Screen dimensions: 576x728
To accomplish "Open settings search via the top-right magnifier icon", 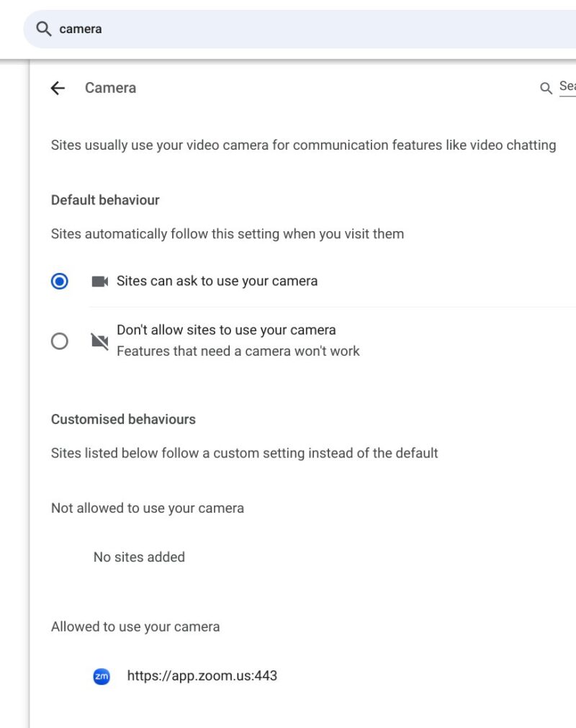I will (546, 87).
